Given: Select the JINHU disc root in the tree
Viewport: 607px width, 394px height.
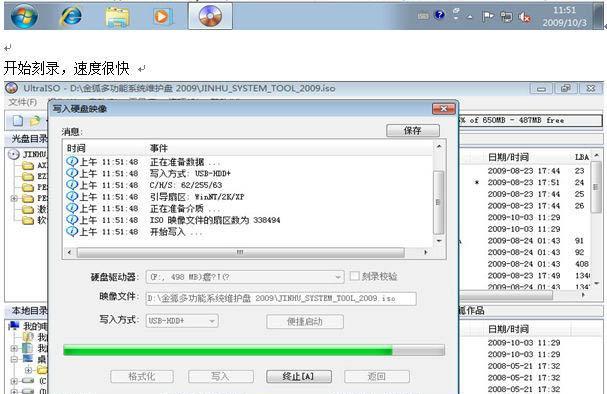Looking at the screenshot, I should 28,154.
